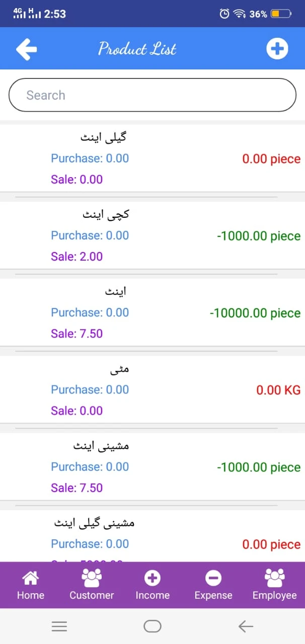Tap the Product List title
The width and height of the screenshot is (305, 644).
point(137,49)
